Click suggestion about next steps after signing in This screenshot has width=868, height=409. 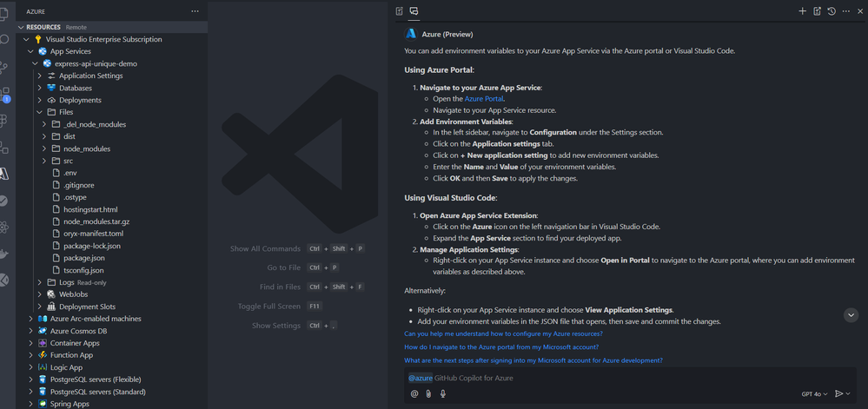(533, 360)
